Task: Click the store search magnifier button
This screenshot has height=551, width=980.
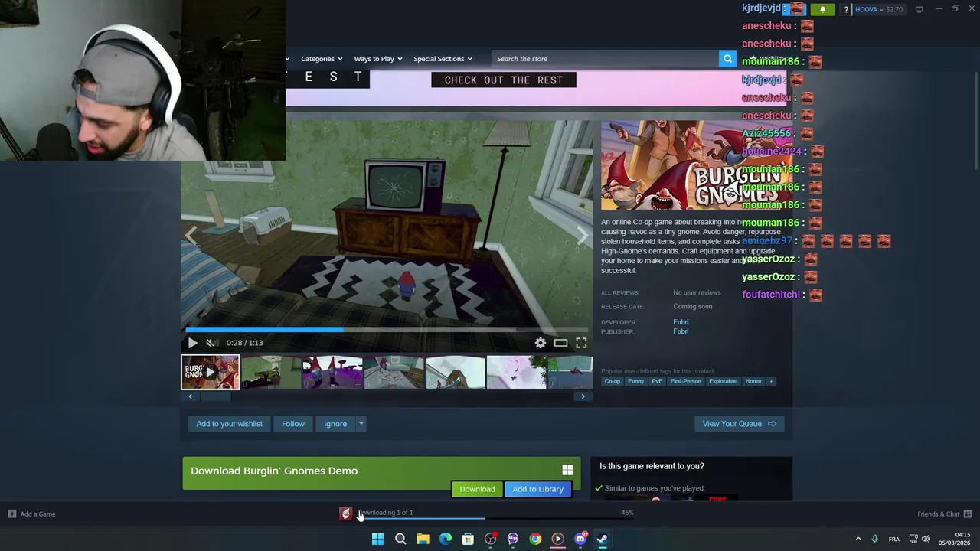Action: coord(727,59)
